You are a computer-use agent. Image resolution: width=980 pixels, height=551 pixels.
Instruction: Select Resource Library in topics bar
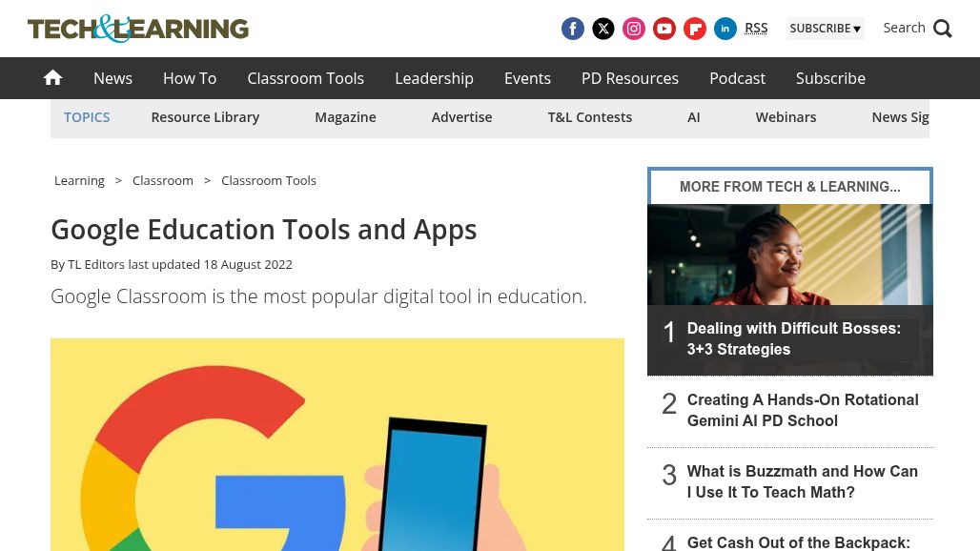(205, 117)
